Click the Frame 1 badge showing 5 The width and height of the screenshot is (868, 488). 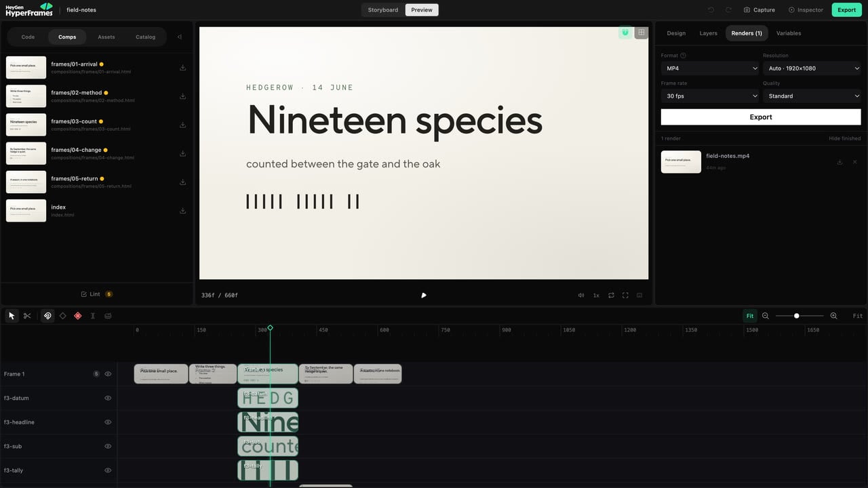pos(96,374)
